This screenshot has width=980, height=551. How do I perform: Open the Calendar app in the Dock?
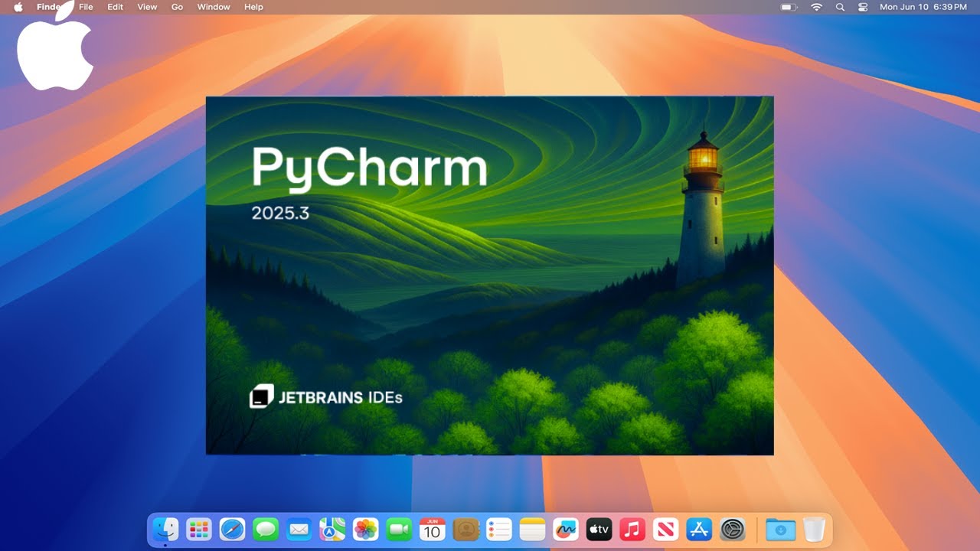[x=433, y=529]
